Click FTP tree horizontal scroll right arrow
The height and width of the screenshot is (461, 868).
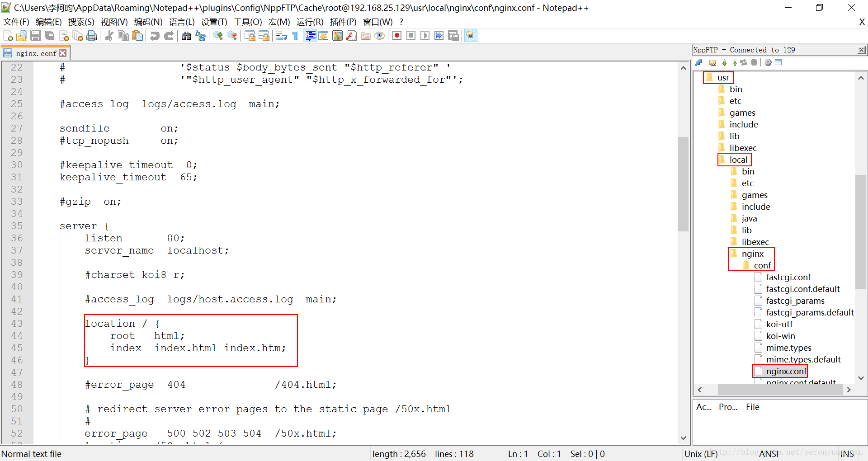click(x=849, y=390)
